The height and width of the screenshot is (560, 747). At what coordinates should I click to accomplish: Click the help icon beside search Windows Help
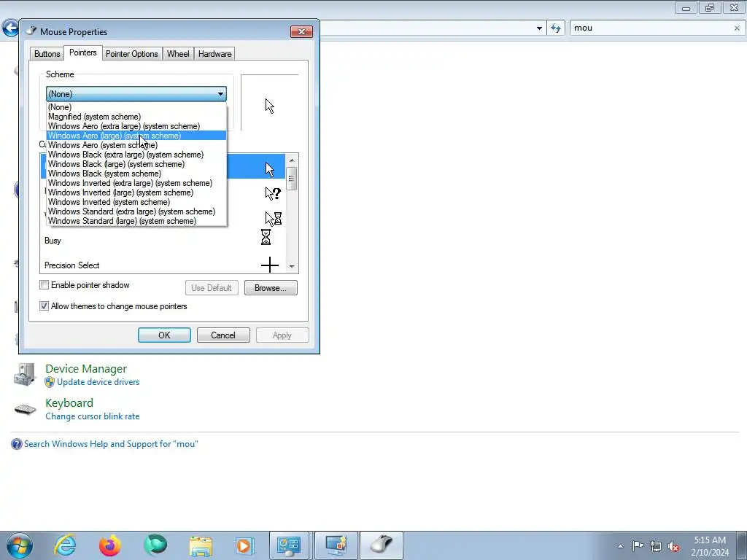tap(16, 444)
